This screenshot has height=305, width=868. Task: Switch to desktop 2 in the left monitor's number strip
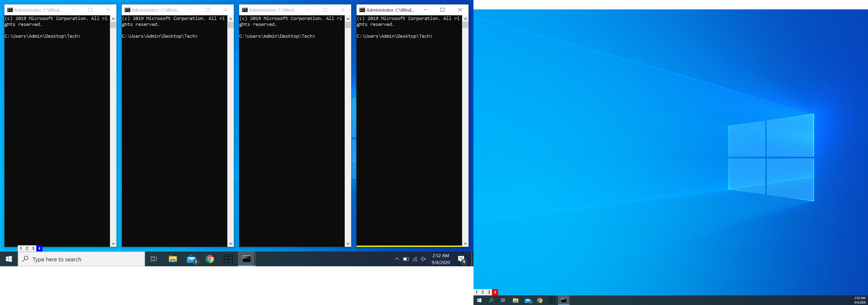click(x=27, y=248)
